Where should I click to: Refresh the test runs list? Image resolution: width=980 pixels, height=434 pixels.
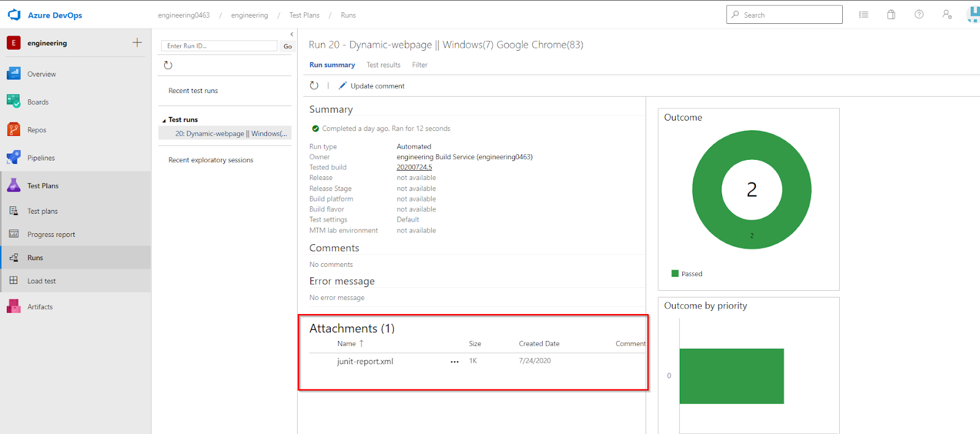point(168,65)
